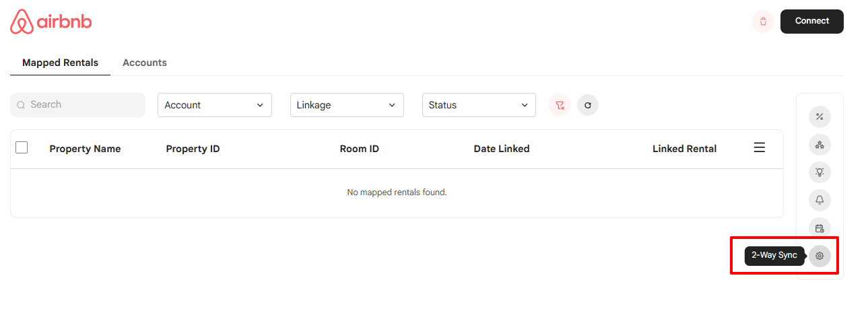Click the calendar clock icon

[820, 228]
